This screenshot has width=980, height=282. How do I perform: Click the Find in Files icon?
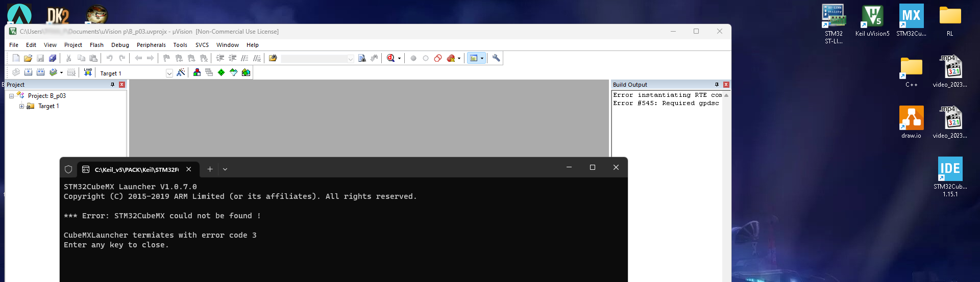click(273, 58)
